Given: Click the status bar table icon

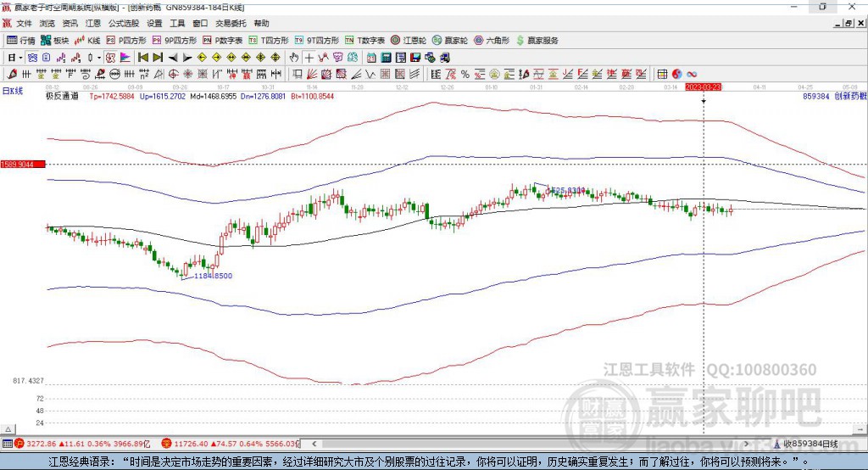Looking at the screenshot, I should point(7,444).
